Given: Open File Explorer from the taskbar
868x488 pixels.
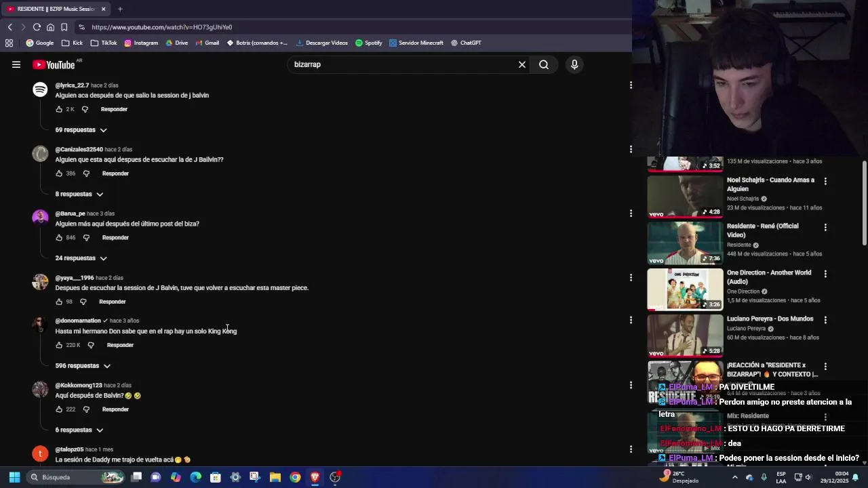Looking at the screenshot, I should point(275,477).
